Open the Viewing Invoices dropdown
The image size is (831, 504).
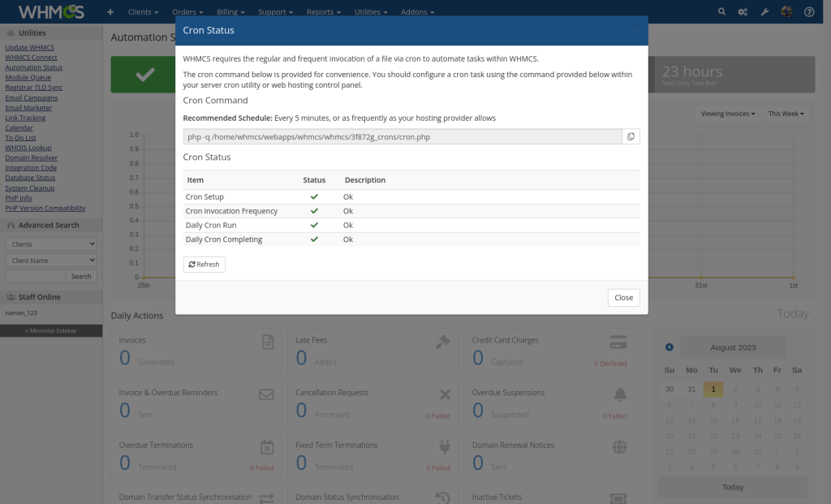click(728, 114)
